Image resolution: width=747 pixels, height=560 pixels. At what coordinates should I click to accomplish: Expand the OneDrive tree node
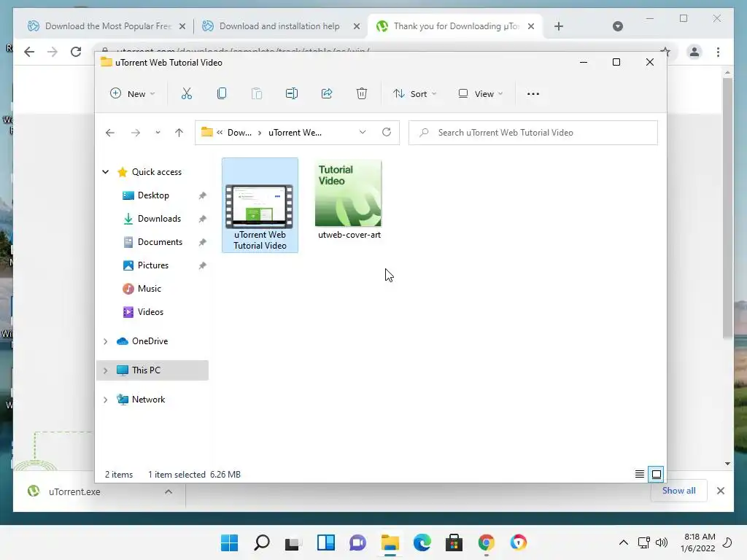[106, 341]
